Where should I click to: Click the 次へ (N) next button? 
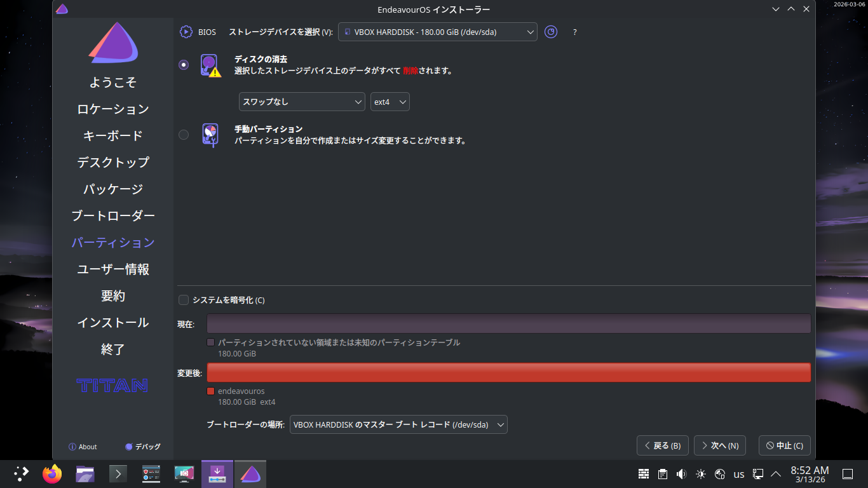tap(720, 445)
